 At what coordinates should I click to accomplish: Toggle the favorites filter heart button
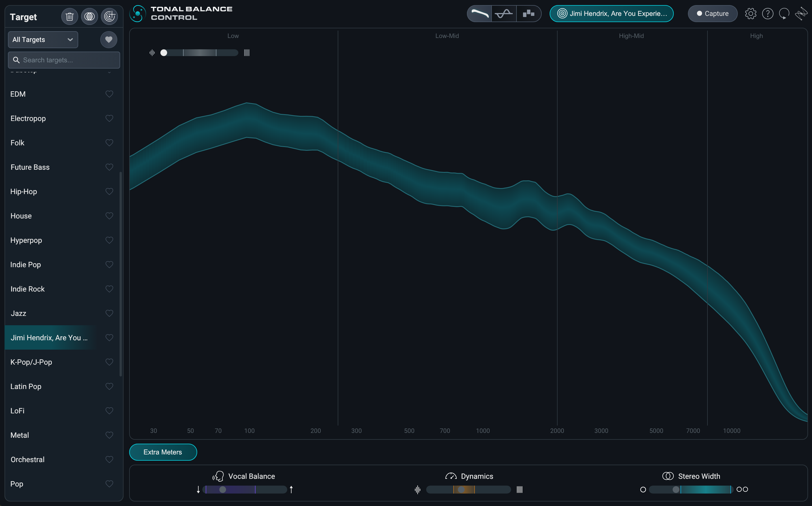tap(109, 39)
